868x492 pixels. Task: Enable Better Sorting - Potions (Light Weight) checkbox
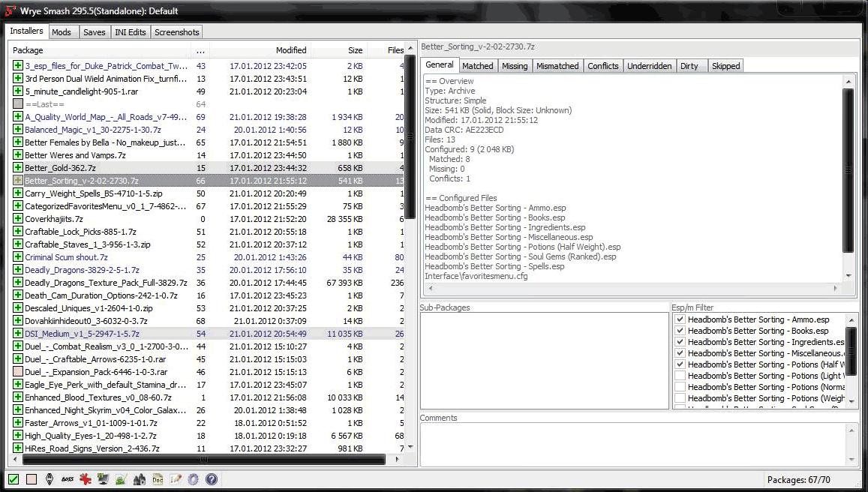coord(680,376)
